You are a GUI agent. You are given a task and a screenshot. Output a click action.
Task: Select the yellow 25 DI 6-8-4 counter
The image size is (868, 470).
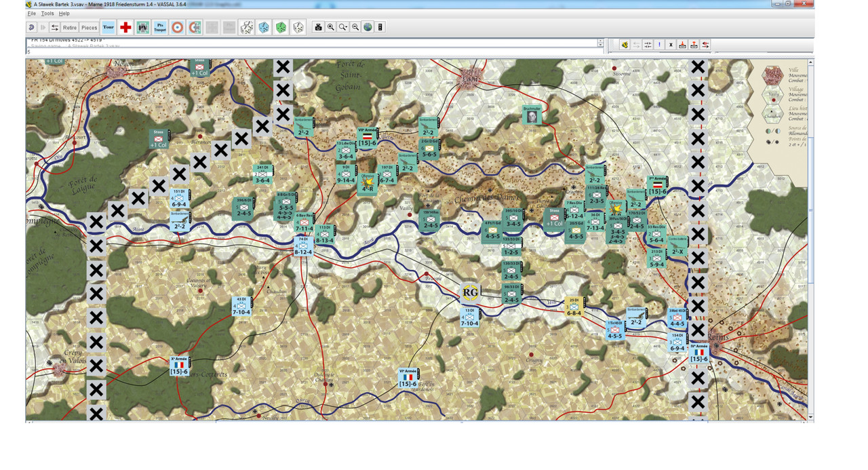click(574, 307)
